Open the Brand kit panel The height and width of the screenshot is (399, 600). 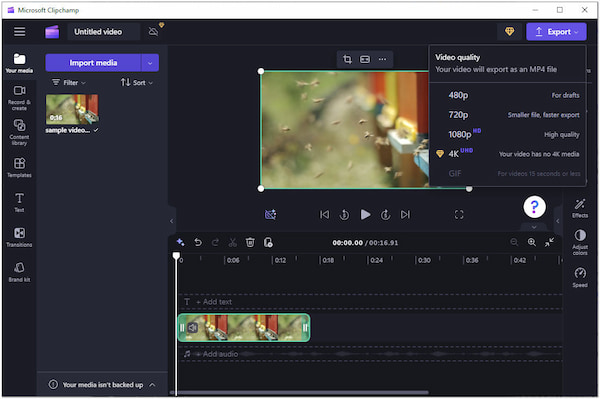click(x=19, y=272)
